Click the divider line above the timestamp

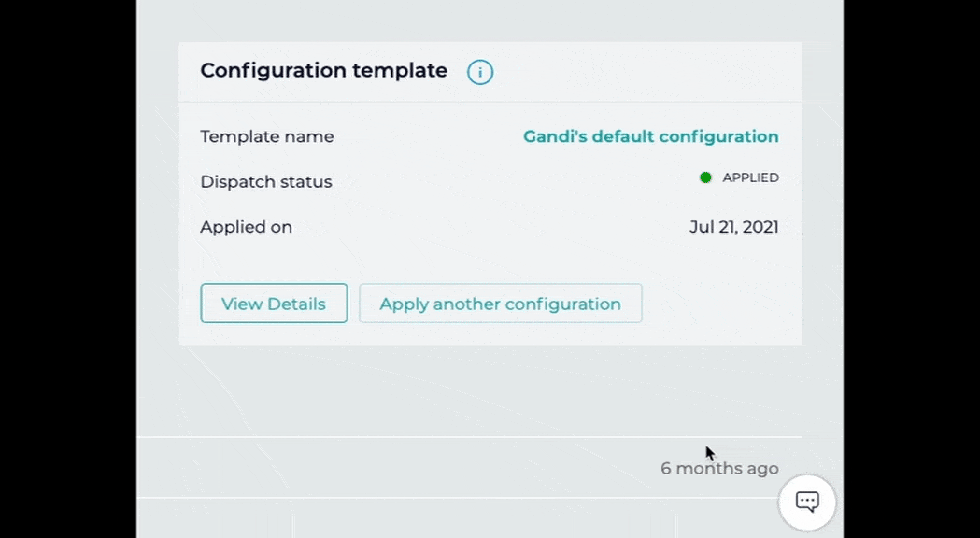click(x=467, y=437)
